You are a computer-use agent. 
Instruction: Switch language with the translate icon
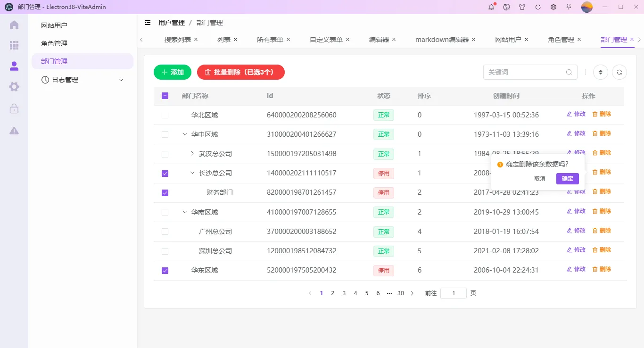(507, 7)
